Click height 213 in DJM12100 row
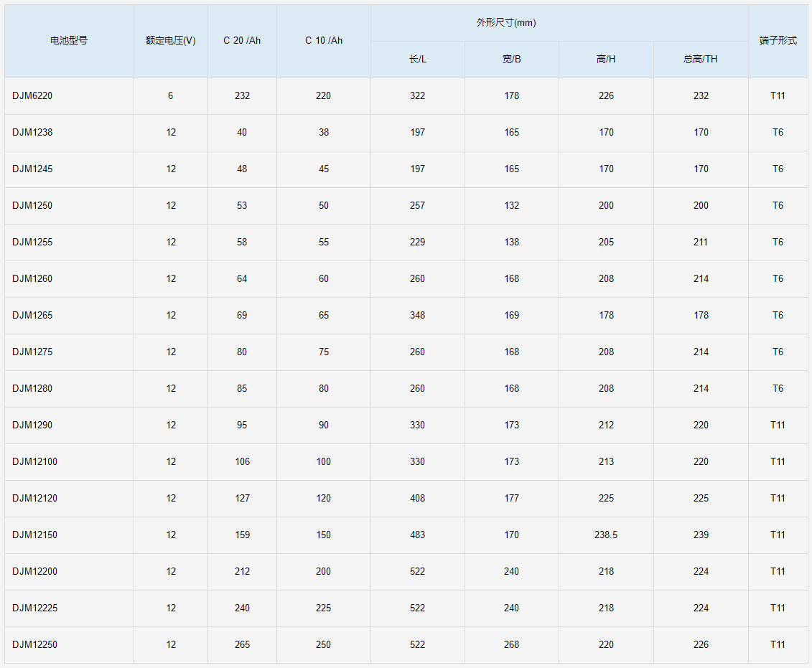Image resolution: width=812 pixels, height=668 pixels. tap(607, 462)
